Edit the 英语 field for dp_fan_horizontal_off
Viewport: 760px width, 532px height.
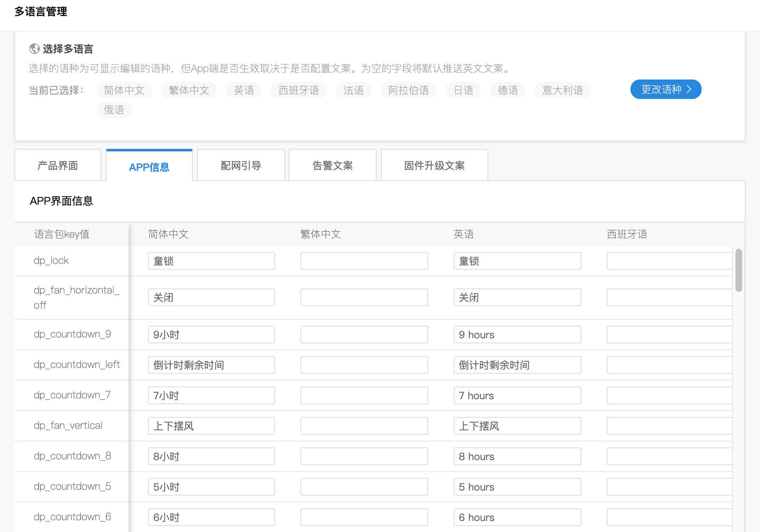pos(518,297)
